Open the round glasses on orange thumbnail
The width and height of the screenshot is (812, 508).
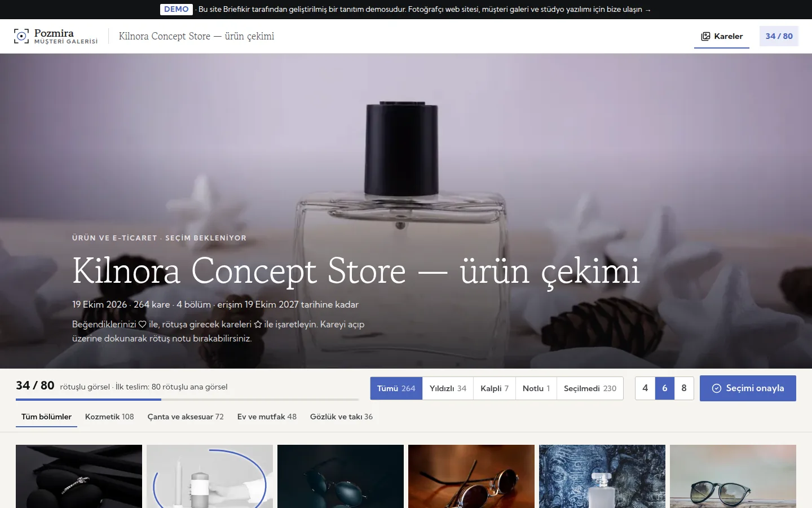coord(471,476)
